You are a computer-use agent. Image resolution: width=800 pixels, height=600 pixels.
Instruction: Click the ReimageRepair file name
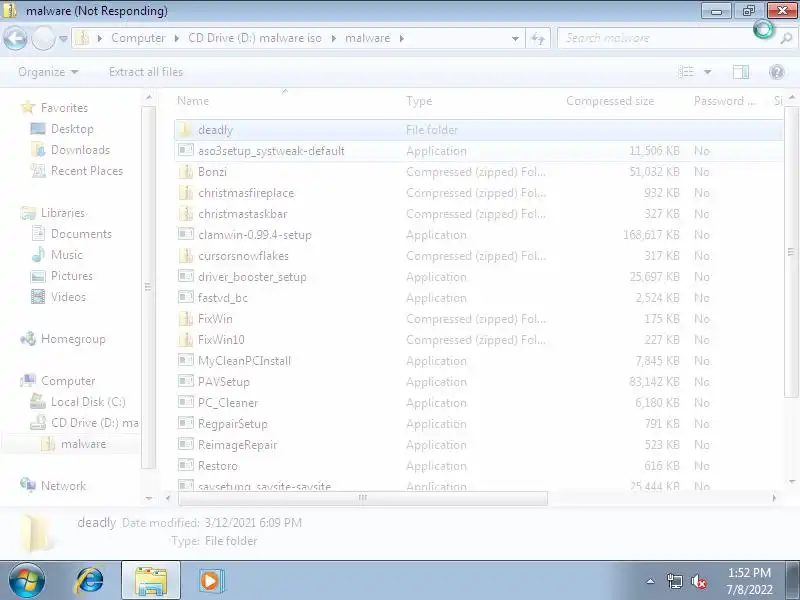[x=237, y=444]
